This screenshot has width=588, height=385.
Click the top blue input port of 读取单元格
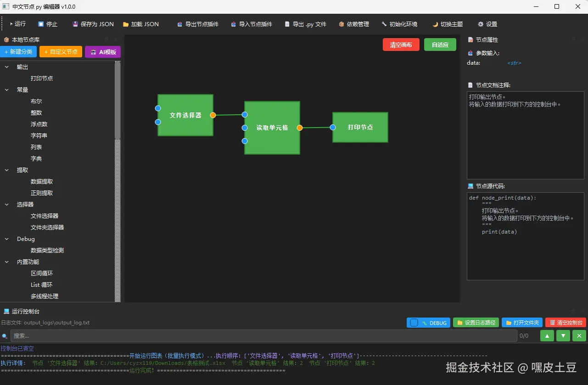(x=245, y=114)
